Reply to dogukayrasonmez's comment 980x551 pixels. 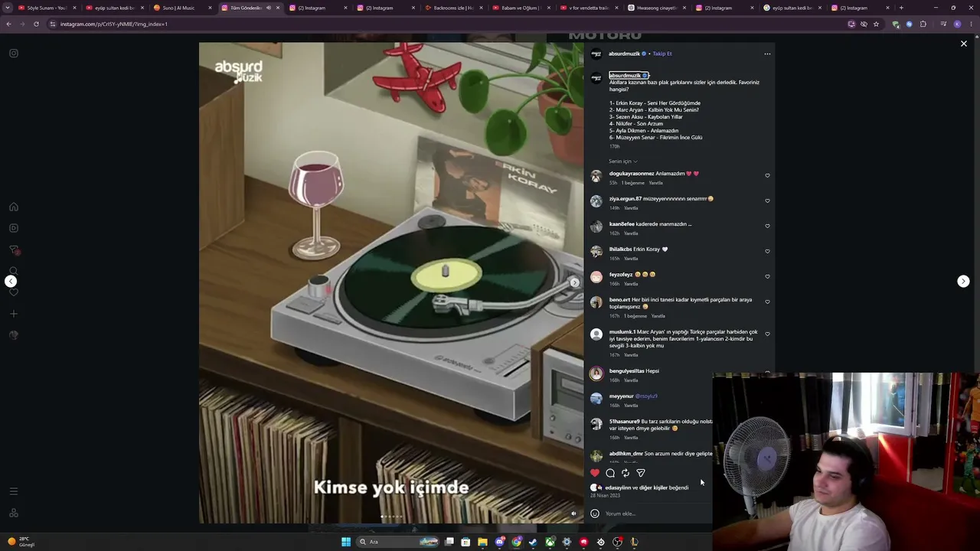tap(656, 183)
